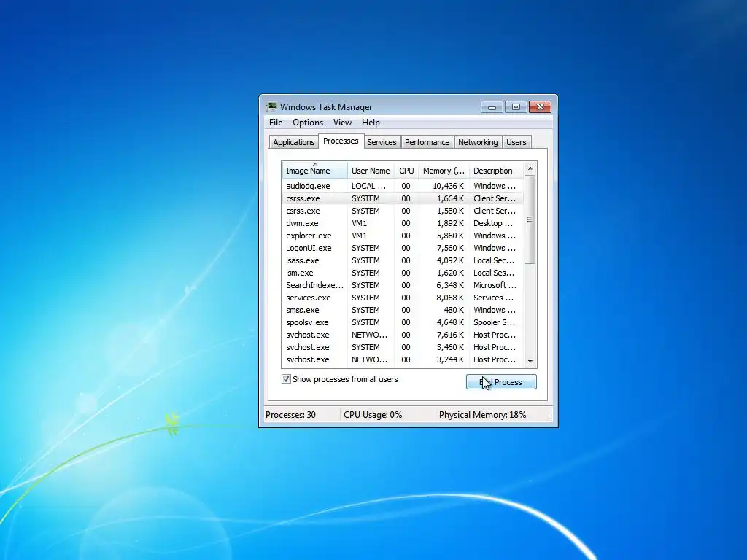Click the 'Spooler S...' description cell
747x560 pixels.
(494, 322)
